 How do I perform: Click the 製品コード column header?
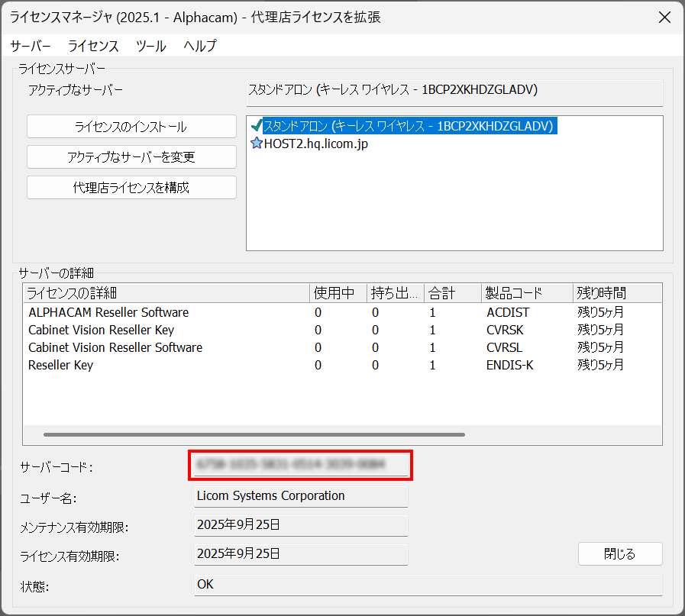[527, 293]
